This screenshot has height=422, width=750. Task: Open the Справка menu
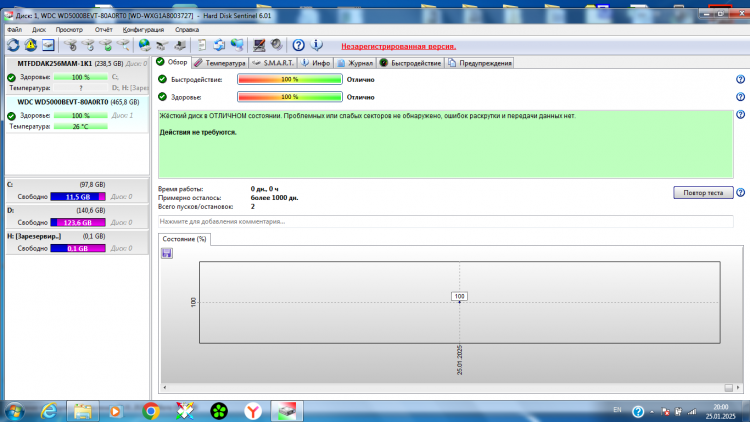[x=187, y=30]
